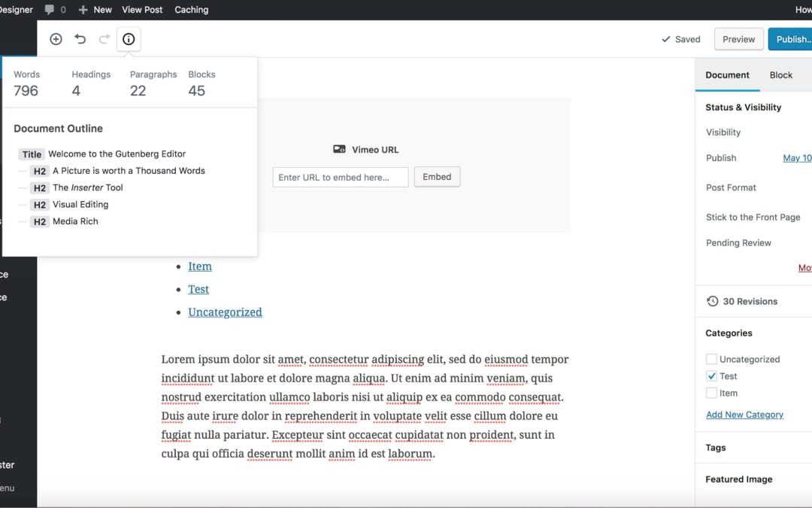Open the Content Structure info icon
Image resolution: width=812 pixels, height=508 pixels.
[129, 38]
